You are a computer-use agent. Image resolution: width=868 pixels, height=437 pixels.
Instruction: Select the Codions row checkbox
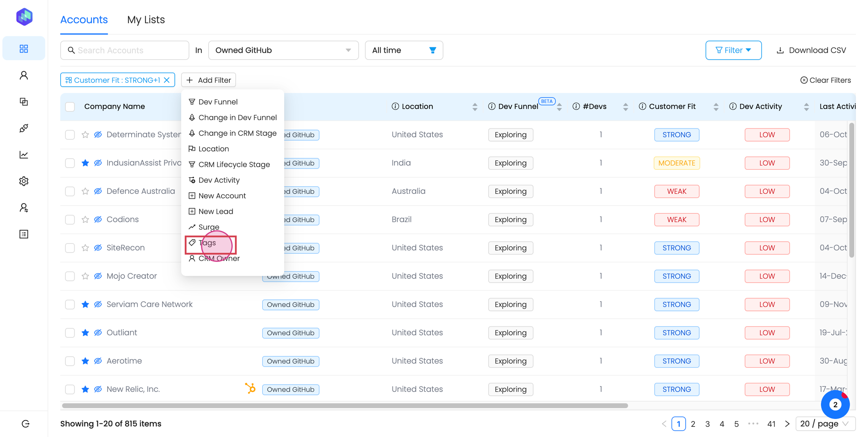pyautogui.click(x=70, y=219)
